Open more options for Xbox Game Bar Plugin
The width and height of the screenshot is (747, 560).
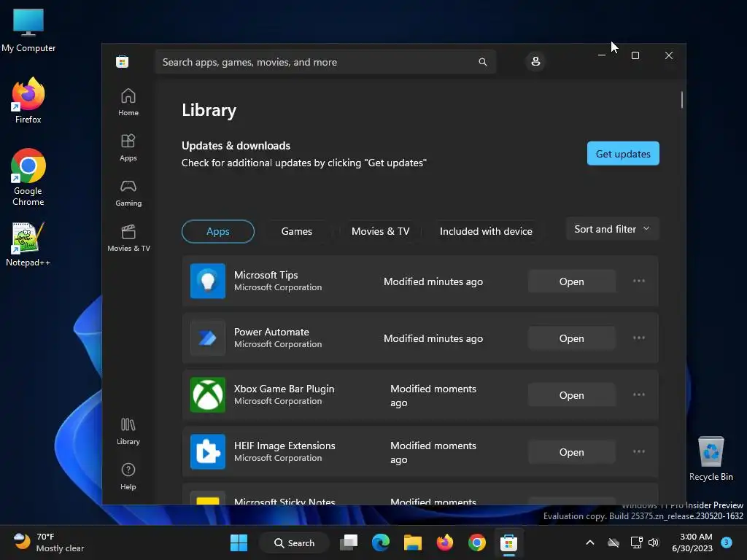tap(639, 394)
